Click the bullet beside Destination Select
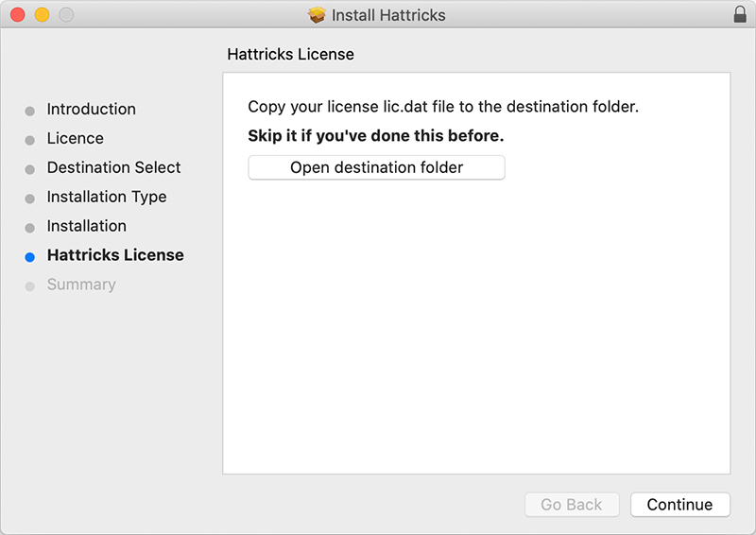756x535 pixels. 30,169
